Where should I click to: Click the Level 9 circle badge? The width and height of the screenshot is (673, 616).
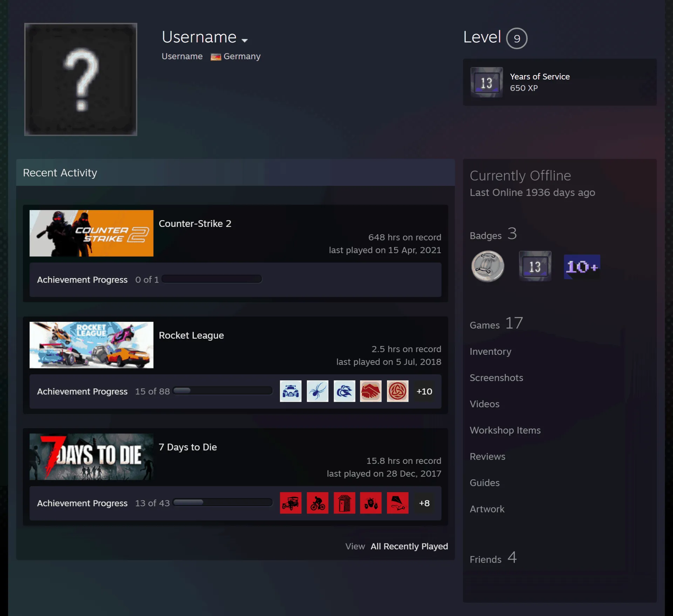[x=517, y=38]
